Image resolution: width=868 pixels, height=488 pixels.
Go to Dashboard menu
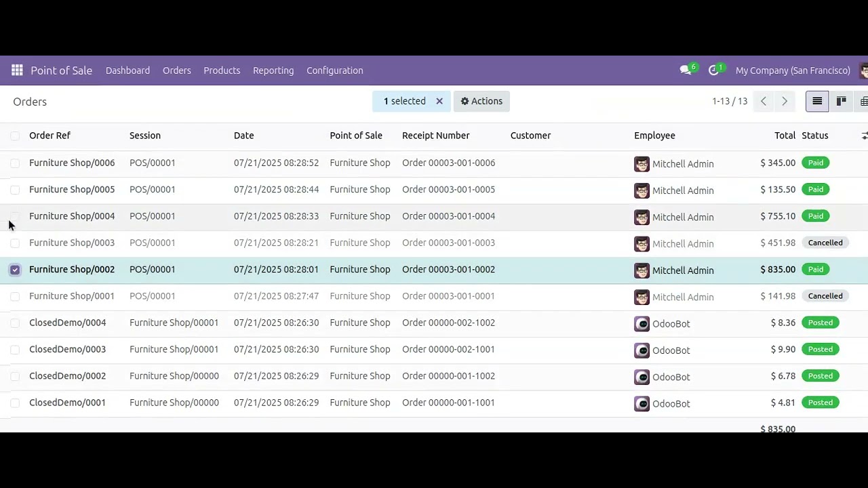tap(127, 70)
